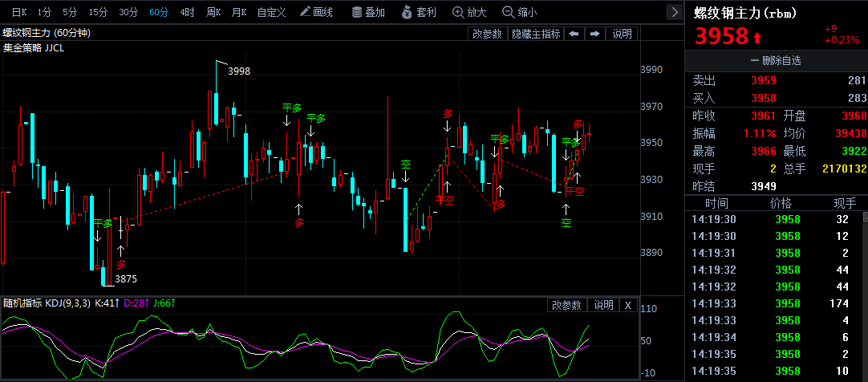The width and height of the screenshot is (868, 382).
Task: Open 说明 in KDJ panel
Action: pos(603,305)
